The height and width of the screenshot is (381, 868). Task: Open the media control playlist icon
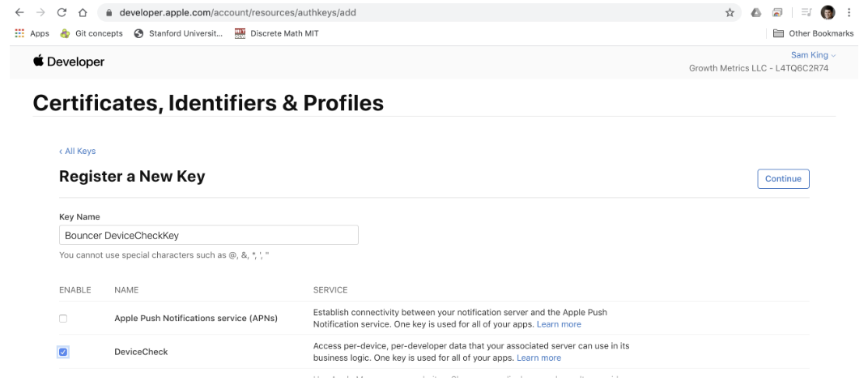806,12
